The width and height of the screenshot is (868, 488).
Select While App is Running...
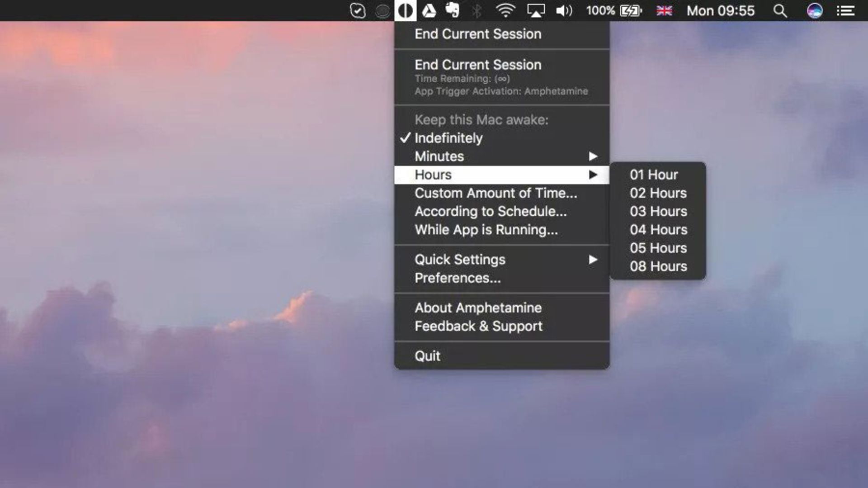pos(502,230)
